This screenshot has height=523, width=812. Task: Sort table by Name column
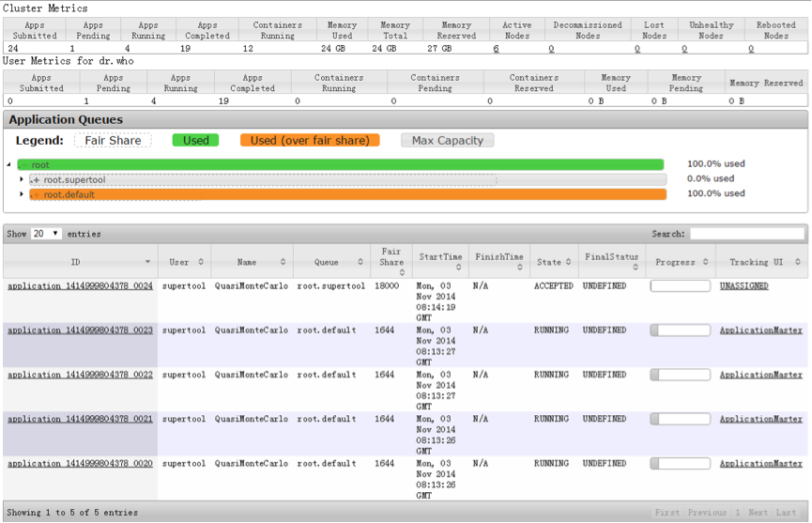[253, 262]
